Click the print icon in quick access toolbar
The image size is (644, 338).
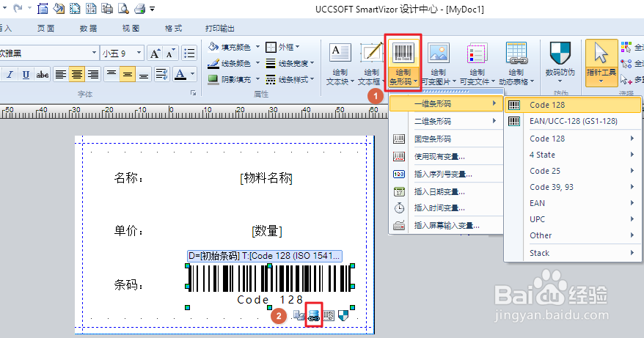click(x=139, y=8)
